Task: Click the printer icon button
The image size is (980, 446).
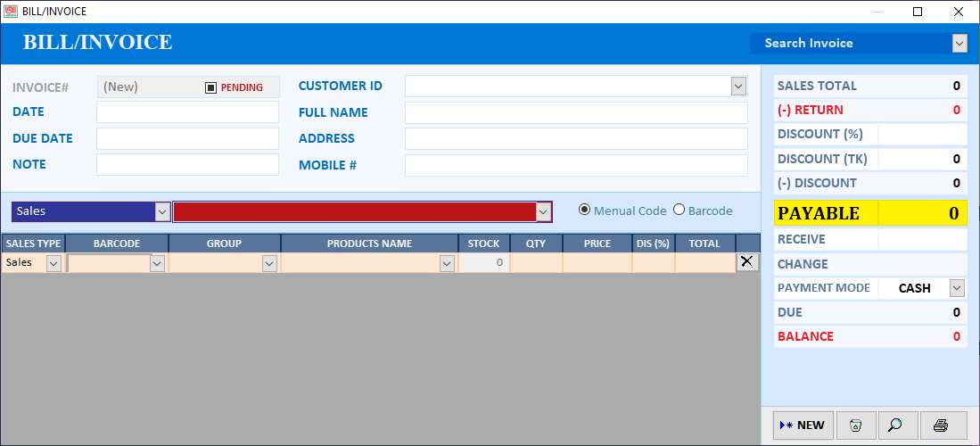Action: (x=943, y=425)
